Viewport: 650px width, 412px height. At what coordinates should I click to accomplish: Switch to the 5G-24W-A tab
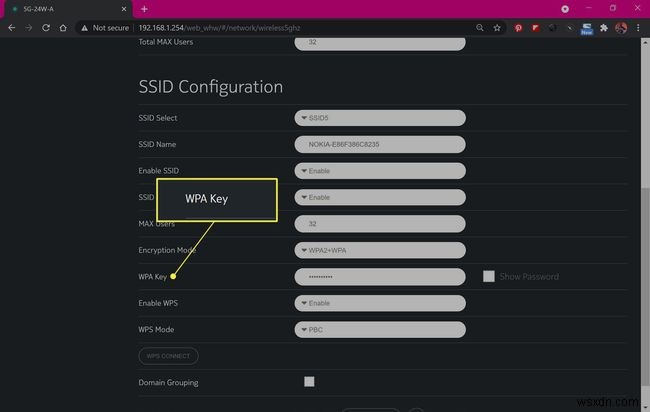pyautogui.click(x=60, y=9)
